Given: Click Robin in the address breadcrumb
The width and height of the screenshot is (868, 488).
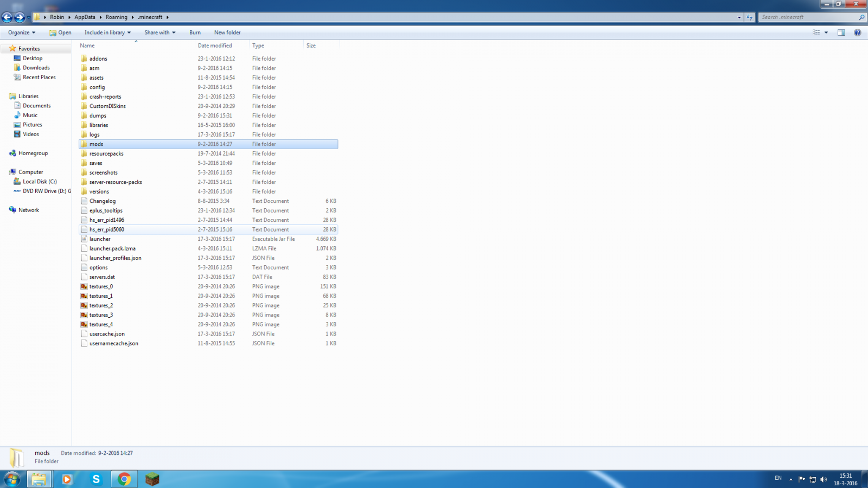Looking at the screenshot, I should (57, 17).
